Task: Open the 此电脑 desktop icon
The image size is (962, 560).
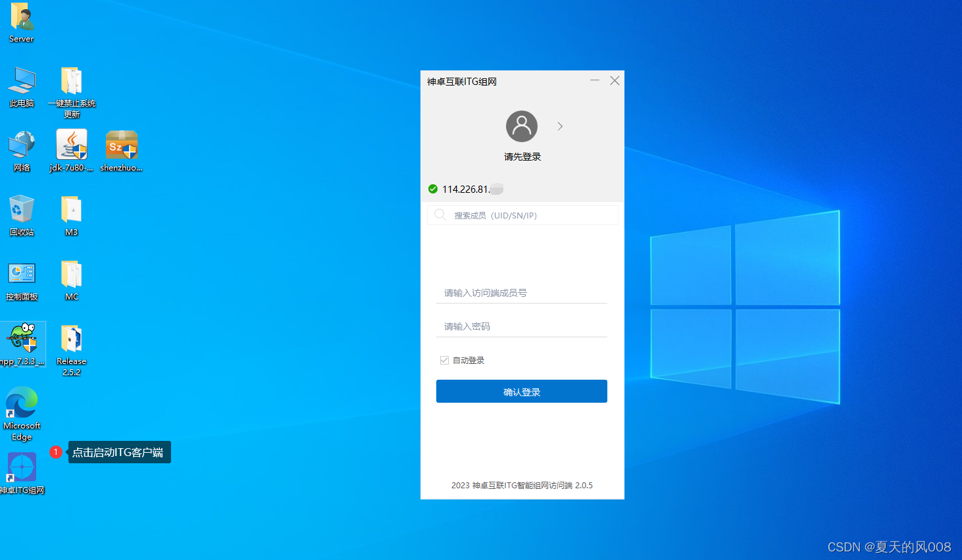Action: [x=22, y=87]
